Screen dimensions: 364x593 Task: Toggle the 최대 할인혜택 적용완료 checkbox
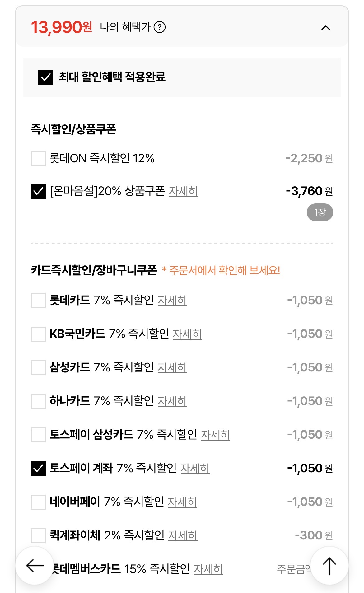click(46, 77)
